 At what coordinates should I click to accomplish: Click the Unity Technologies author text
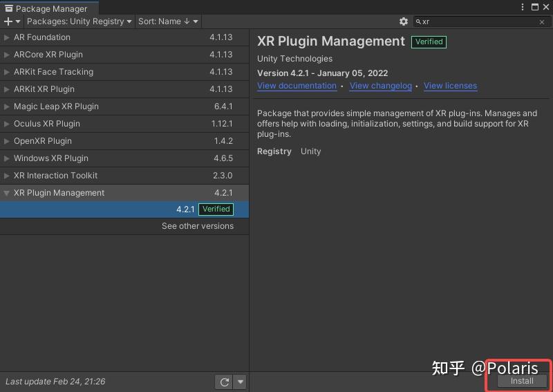[x=294, y=59]
